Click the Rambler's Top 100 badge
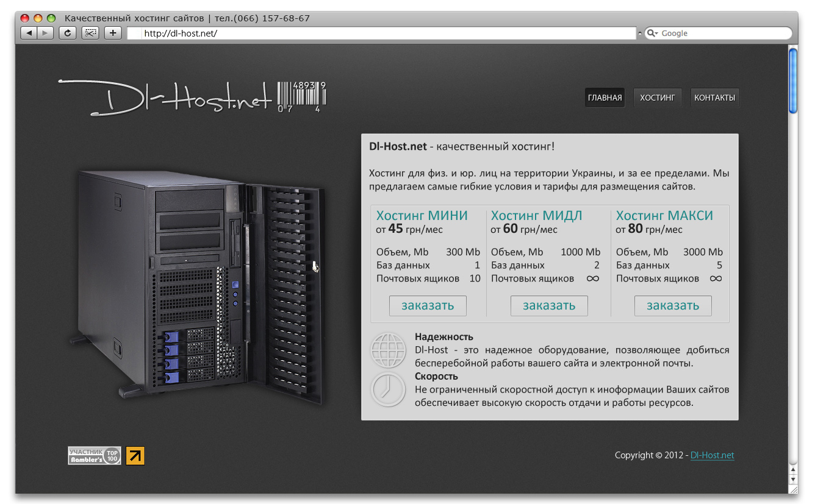815x504 pixels. [x=94, y=455]
